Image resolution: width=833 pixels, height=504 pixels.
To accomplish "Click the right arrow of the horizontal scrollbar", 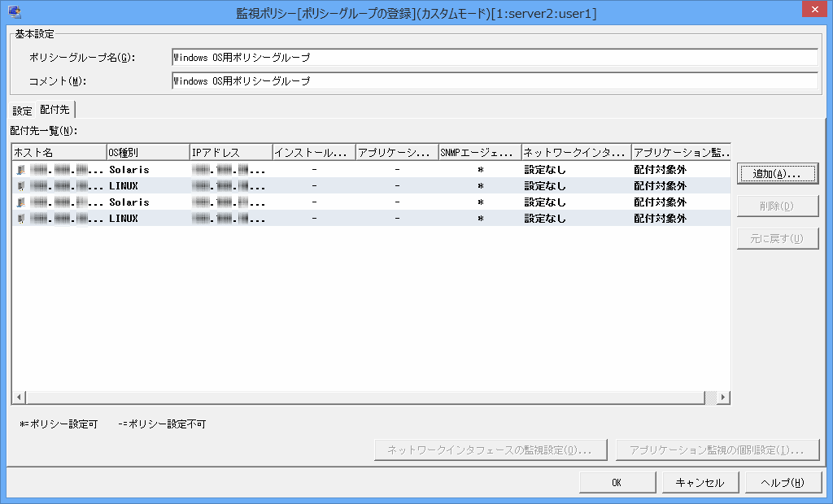I will (723, 398).
